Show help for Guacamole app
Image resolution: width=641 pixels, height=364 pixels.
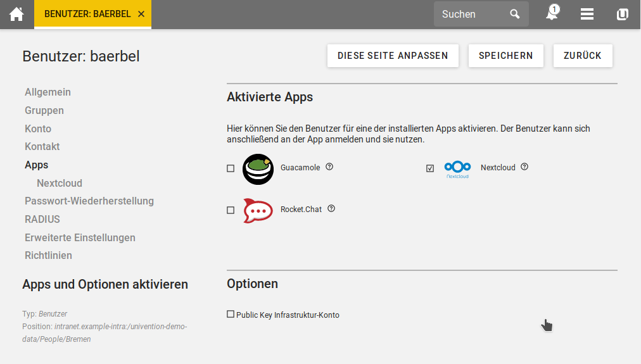[x=329, y=167]
